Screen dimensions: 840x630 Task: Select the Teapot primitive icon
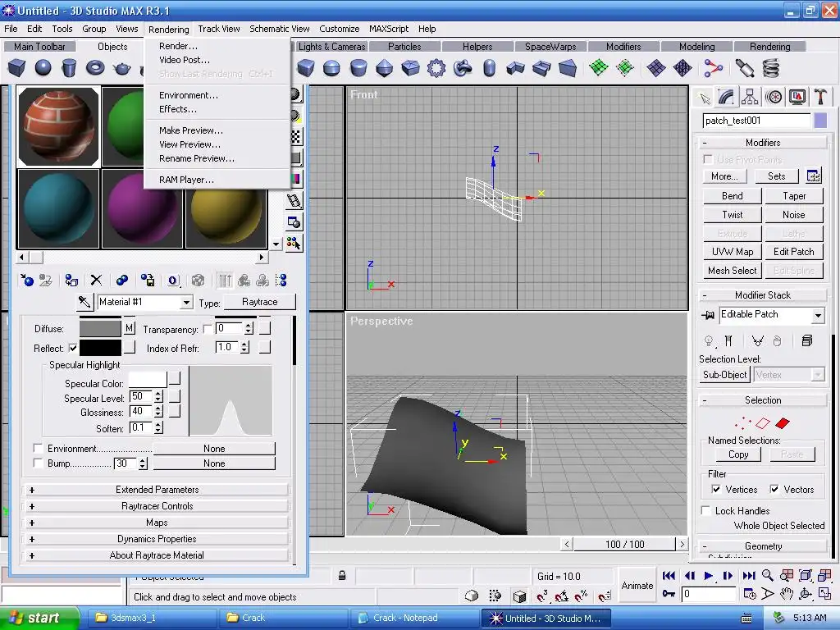tap(121, 68)
